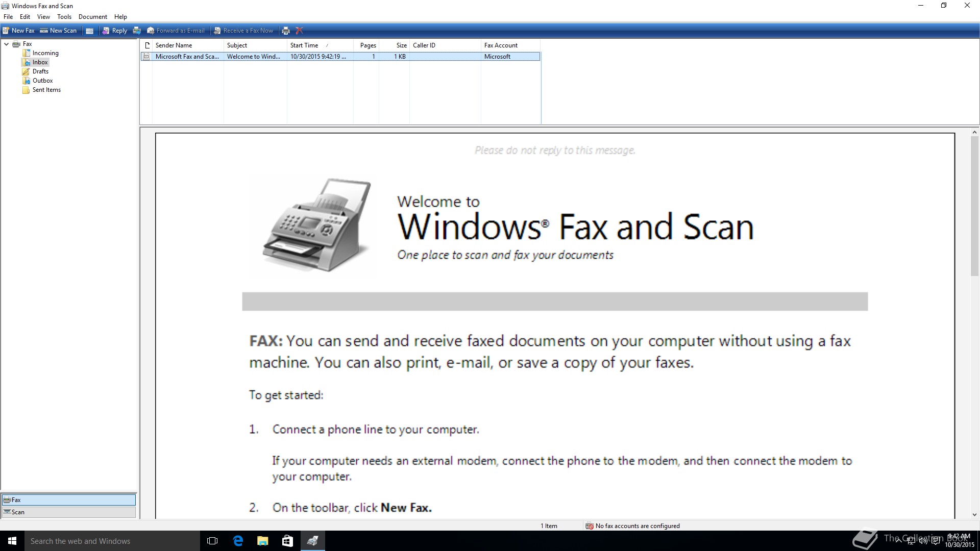Click Forward as E-mail button
The width and height of the screenshot is (980, 551).
tap(176, 31)
